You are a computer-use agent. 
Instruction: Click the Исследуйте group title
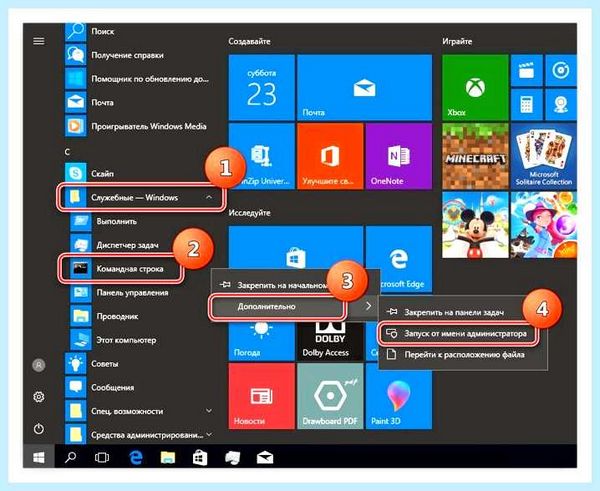[249, 213]
